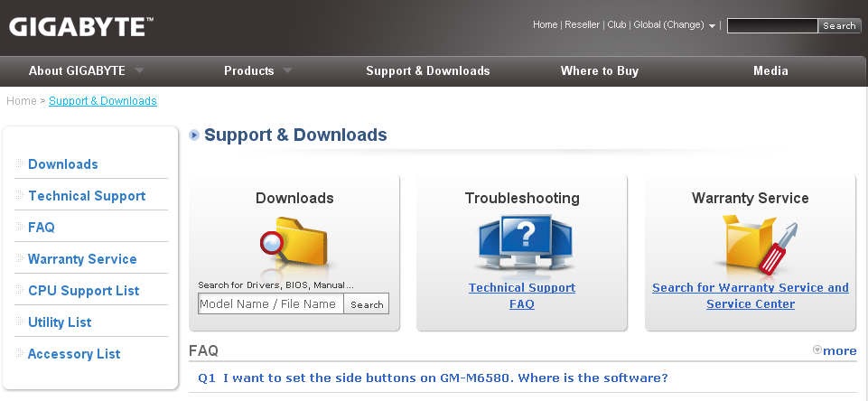868x401 pixels.
Task: Click the Home link in the top bar
Action: coord(545,25)
